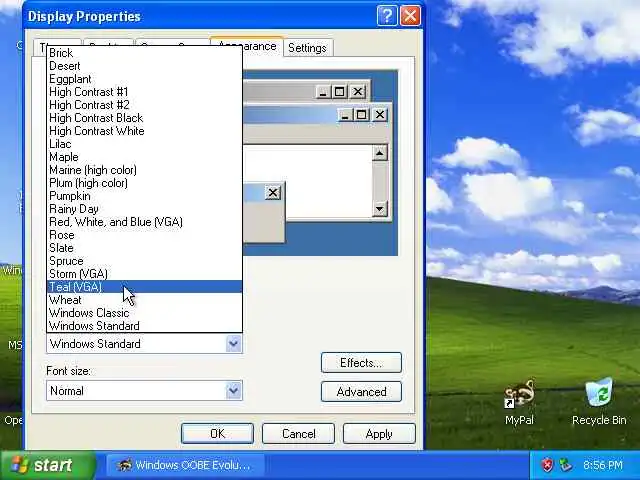Click preview window scrollbar up arrow
Image resolution: width=640 pixels, height=480 pixels.
(380, 153)
